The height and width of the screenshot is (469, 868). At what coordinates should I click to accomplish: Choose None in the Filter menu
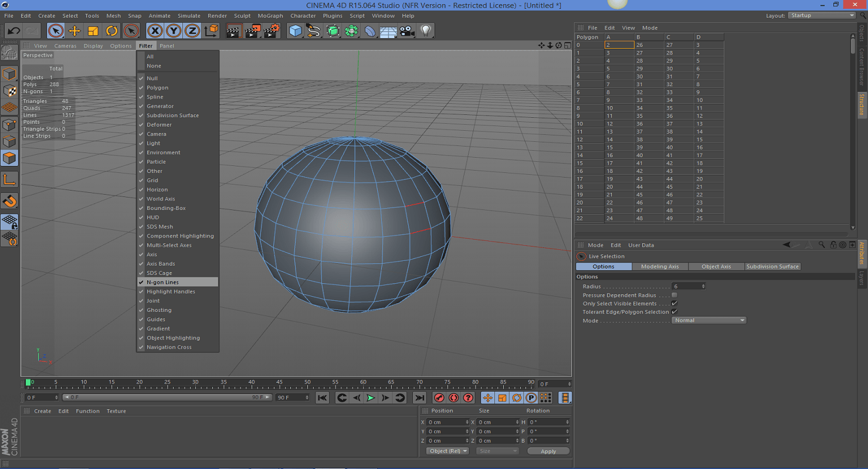point(178,66)
